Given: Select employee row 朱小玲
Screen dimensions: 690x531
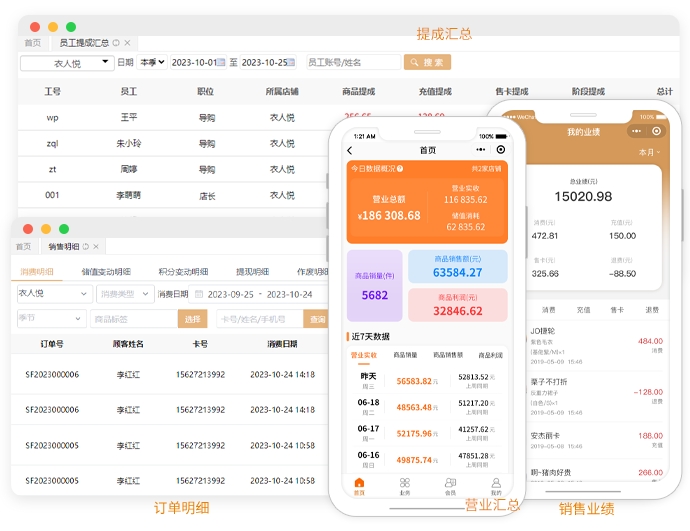Looking at the screenshot, I should tap(173, 143).
